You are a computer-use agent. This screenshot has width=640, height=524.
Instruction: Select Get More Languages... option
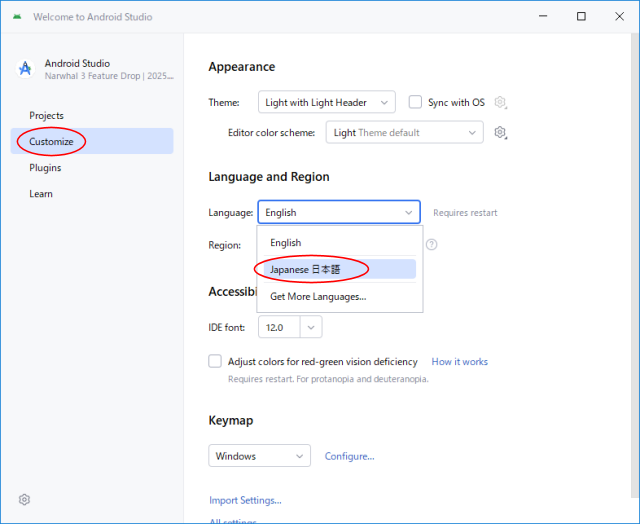pyautogui.click(x=340, y=297)
